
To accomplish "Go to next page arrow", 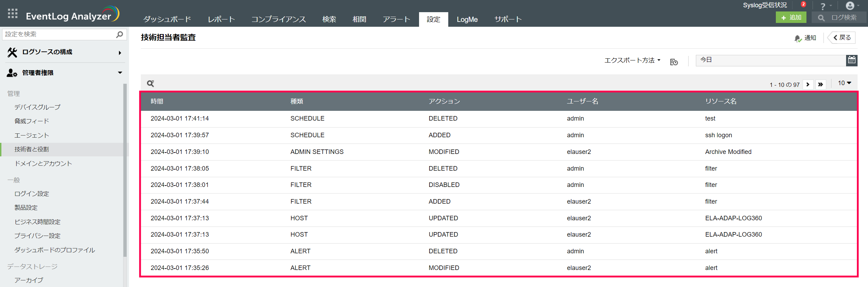I will [x=807, y=84].
